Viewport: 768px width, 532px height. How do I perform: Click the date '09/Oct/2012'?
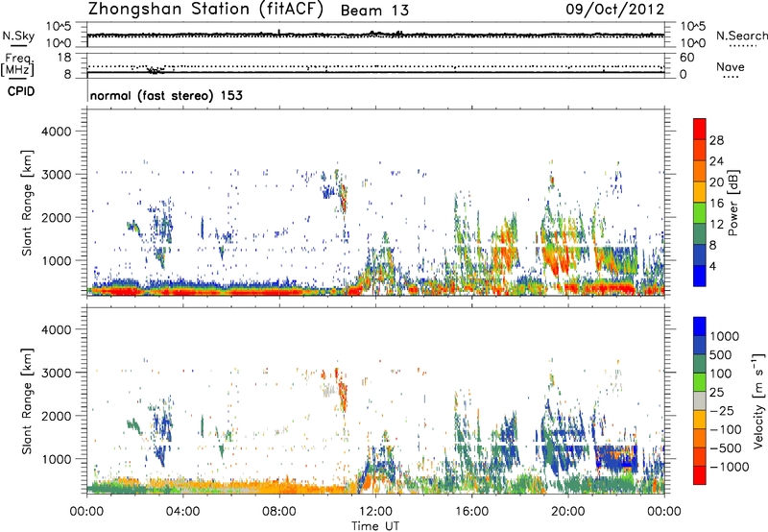pos(615,10)
